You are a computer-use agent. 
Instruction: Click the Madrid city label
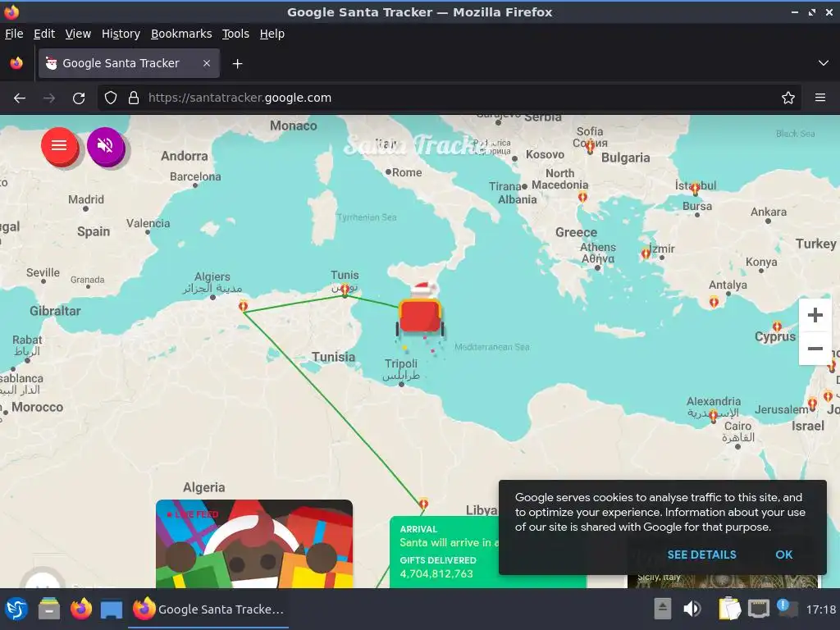point(85,199)
